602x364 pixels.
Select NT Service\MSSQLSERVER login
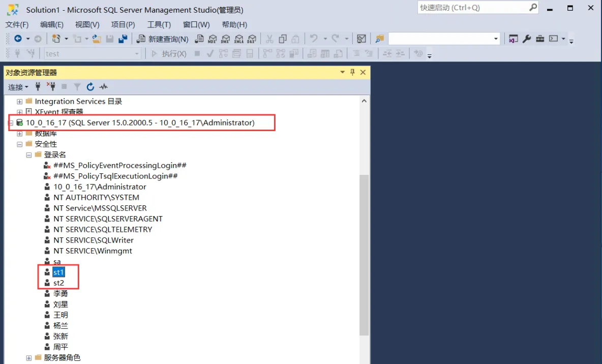click(100, 208)
